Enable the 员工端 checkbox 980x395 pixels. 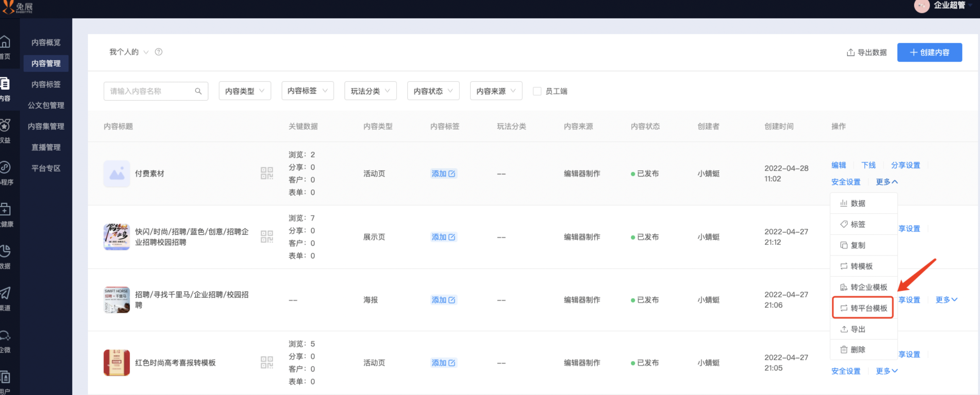pos(537,91)
